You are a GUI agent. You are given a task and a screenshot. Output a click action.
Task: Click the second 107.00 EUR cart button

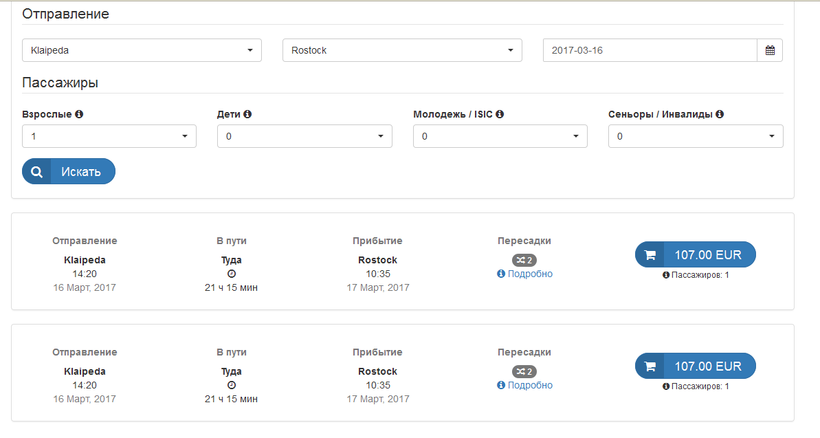pos(695,366)
